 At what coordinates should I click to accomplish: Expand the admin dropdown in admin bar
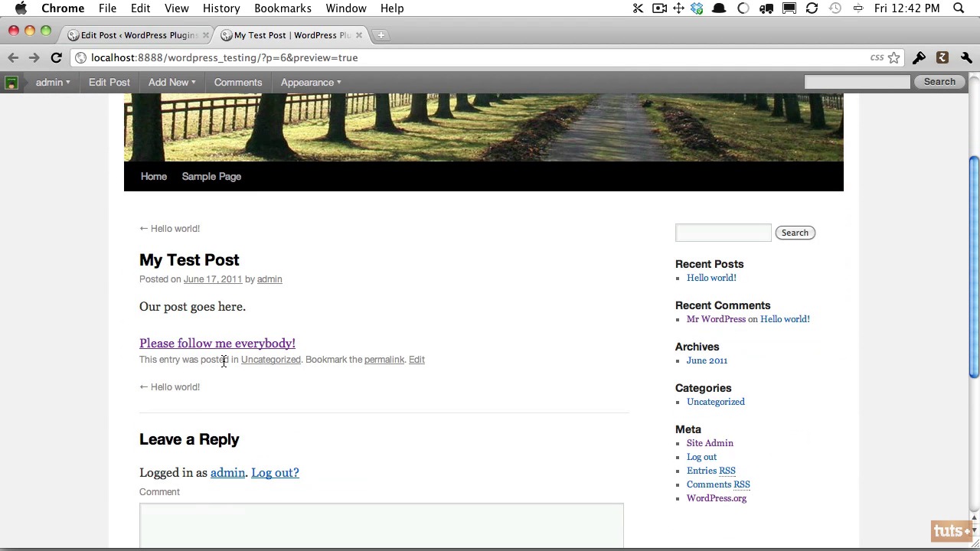53,83
